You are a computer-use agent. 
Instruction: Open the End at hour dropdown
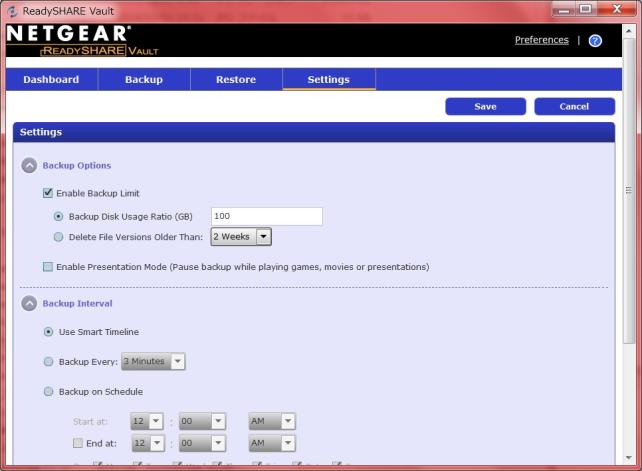click(148, 443)
